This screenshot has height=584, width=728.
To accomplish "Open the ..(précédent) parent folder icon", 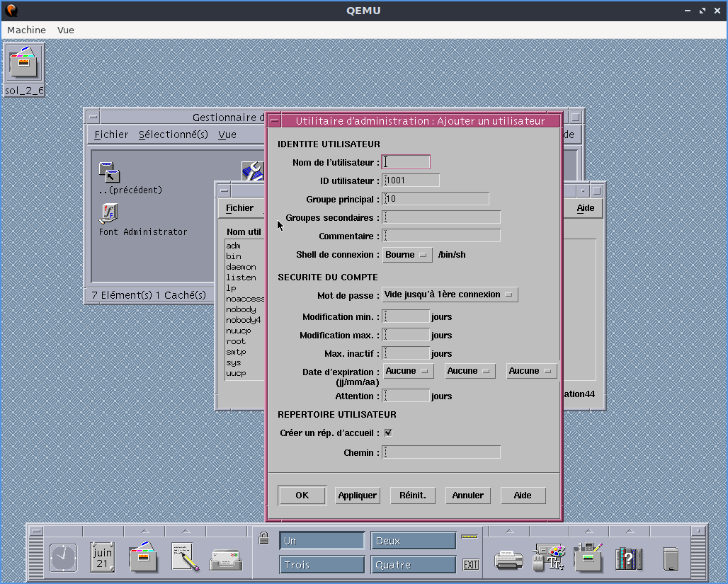I will 110,172.
